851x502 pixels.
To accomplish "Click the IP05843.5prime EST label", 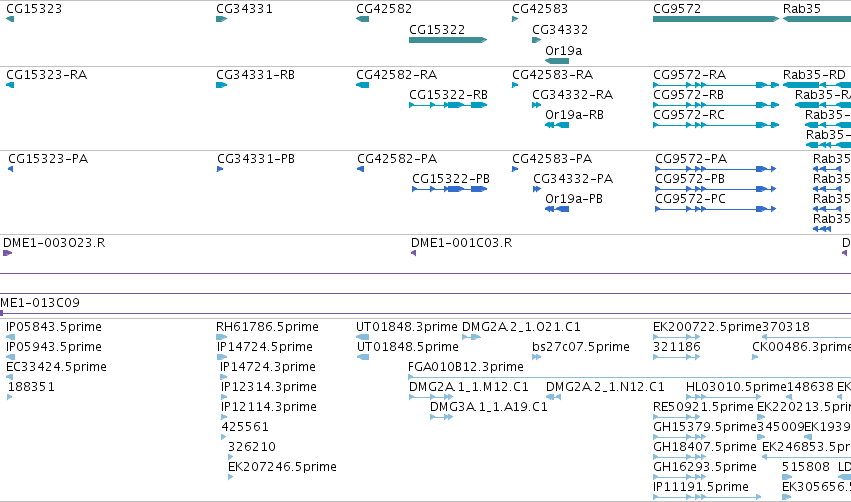I will pyautogui.click(x=54, y=327).
